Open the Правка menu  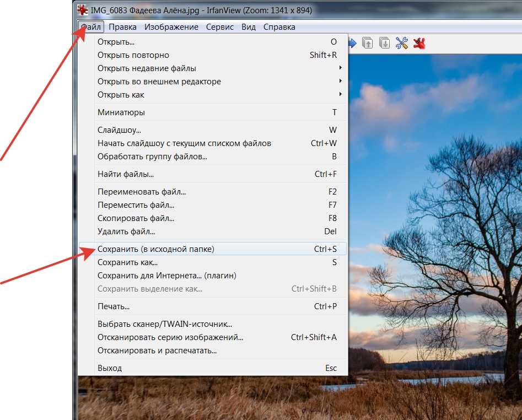(x=122, y=26)
